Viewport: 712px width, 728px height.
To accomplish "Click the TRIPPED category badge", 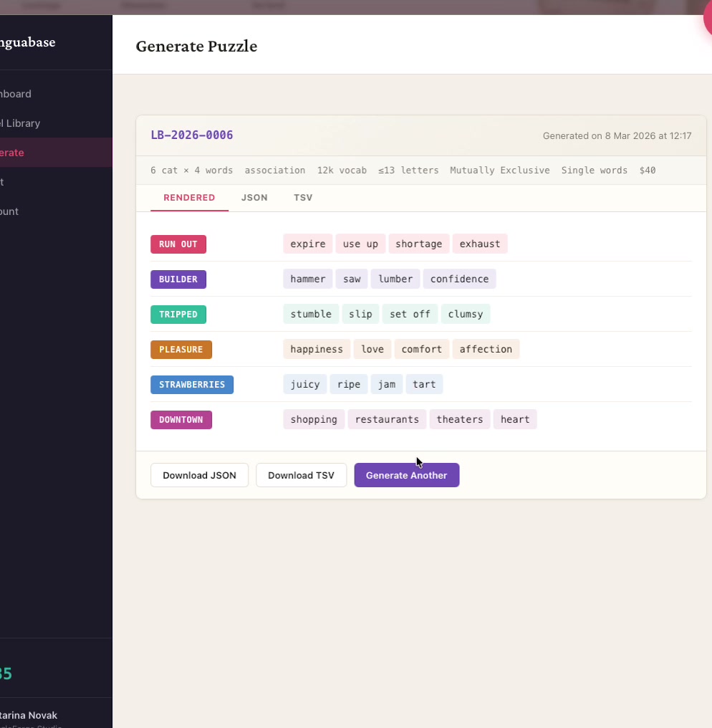I will tap(178, 315).
